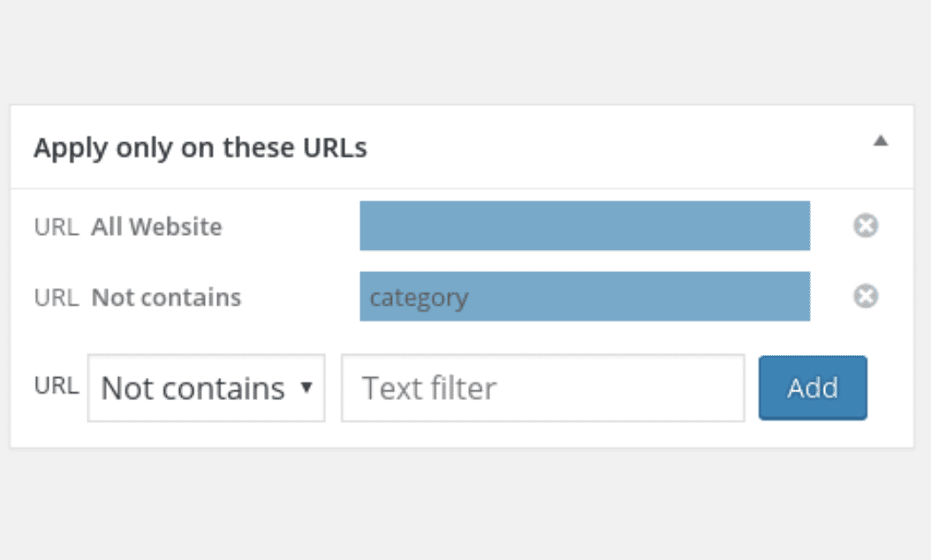Click the URL label next to the dropdown

57,385
